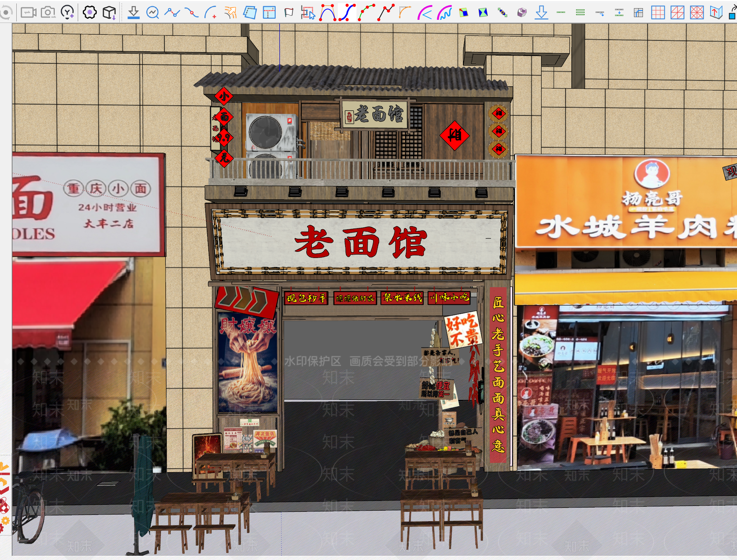Select the large red 老面馆 signboard in model
737x560 pixels.
coord(361,242)
